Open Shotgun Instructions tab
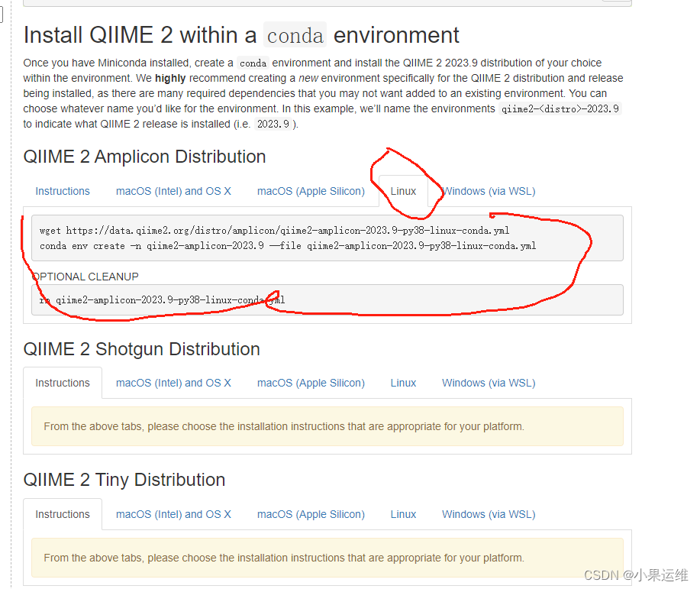The image size is (700, 589). pyautogui.click(x=63, y=383)
